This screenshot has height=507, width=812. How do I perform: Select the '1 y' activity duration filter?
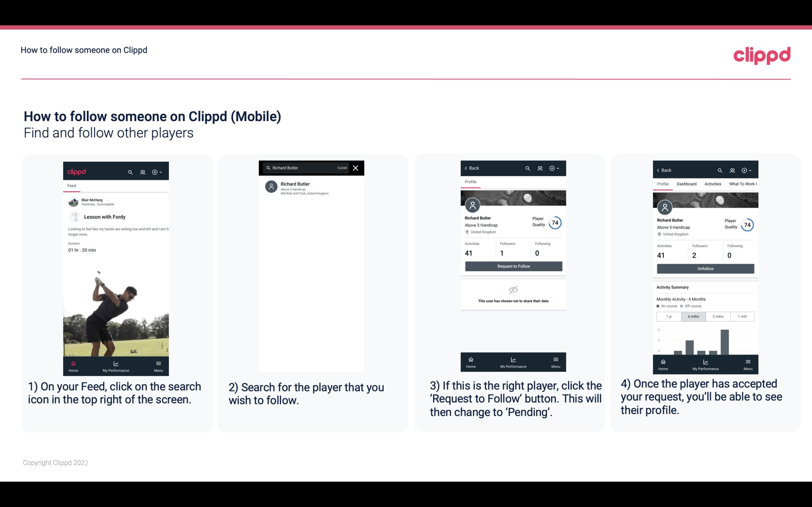tap(668, 316)
